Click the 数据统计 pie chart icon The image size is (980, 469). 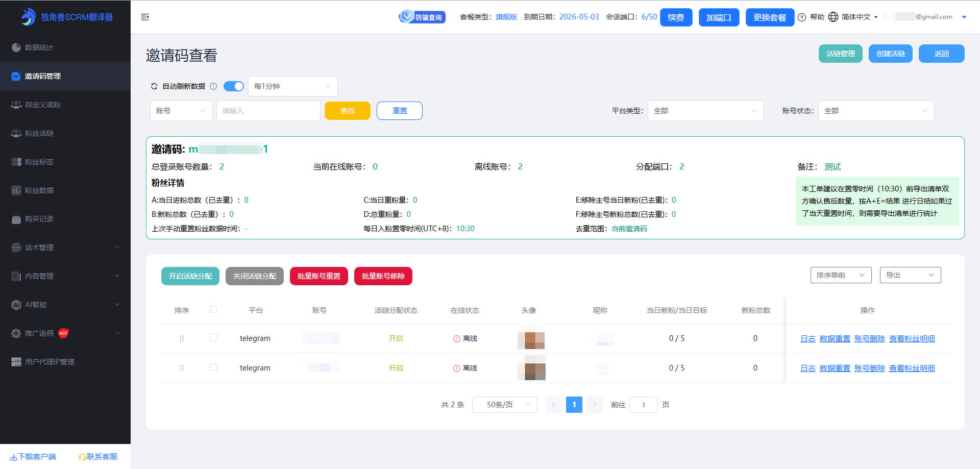click(16, 47)
